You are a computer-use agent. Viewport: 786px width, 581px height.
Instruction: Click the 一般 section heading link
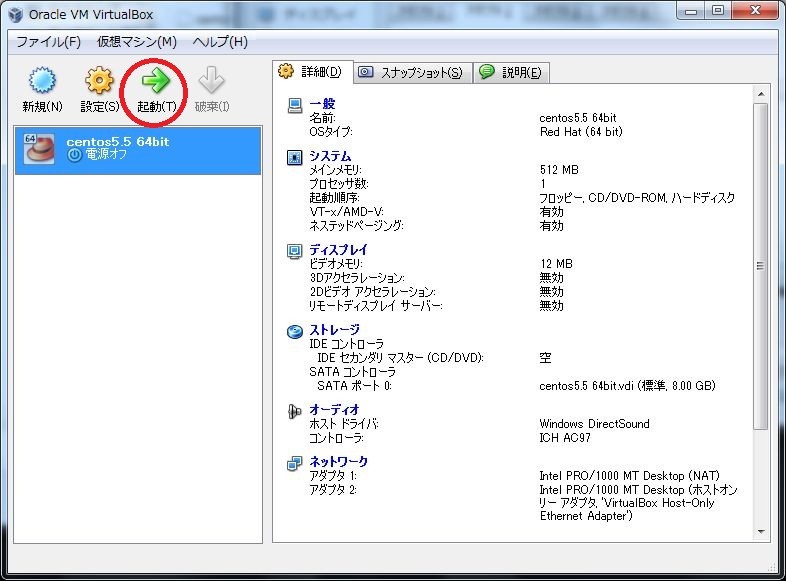pyautogui.click(x=322, y=104)
